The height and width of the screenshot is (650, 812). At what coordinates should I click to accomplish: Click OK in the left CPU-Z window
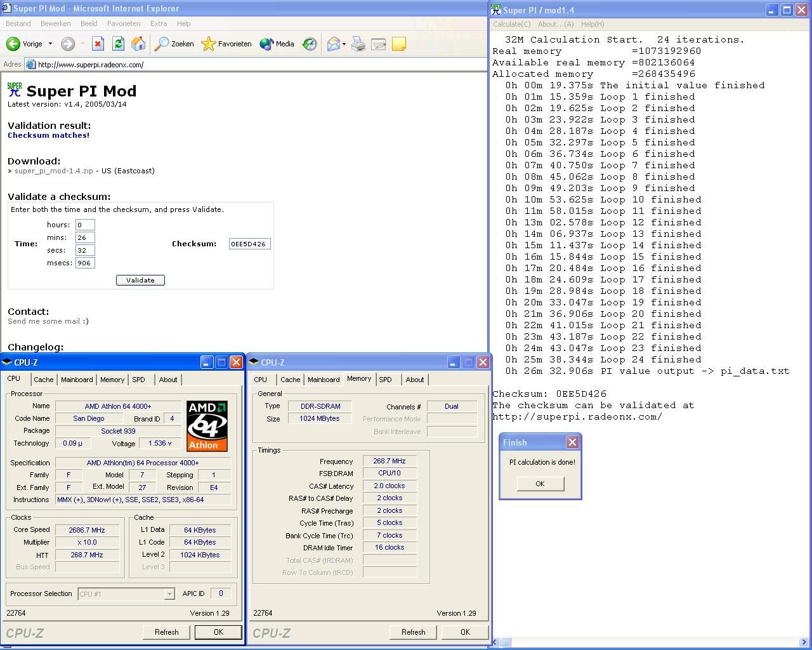coord(218,632)
